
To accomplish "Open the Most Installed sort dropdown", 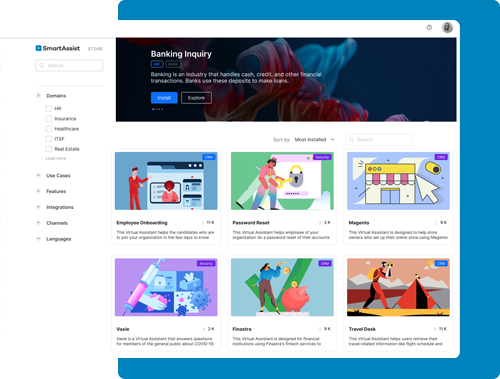I will (314, 140).
